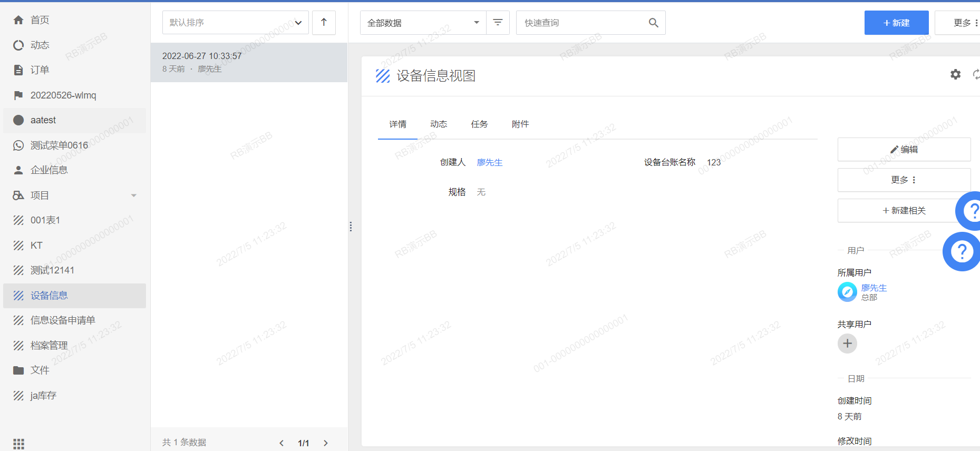Expand the 项目 menu arrow

[x=134, y=195]
